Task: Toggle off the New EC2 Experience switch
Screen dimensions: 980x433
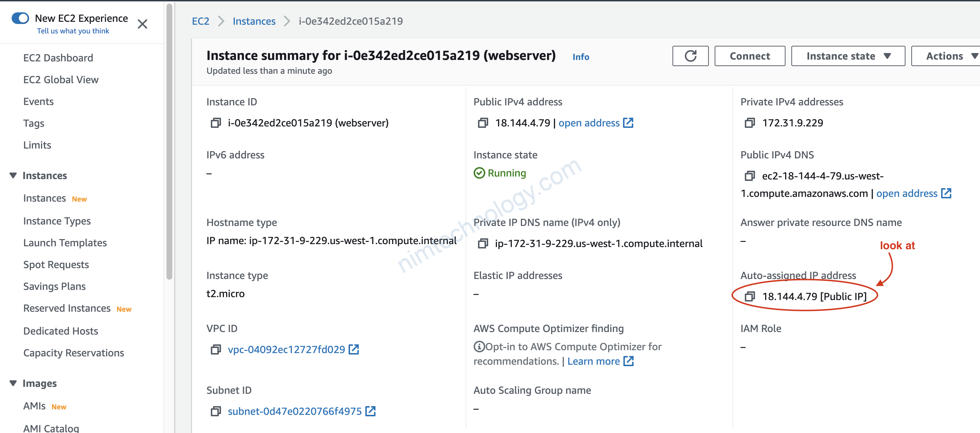Action: pos(21,18)
